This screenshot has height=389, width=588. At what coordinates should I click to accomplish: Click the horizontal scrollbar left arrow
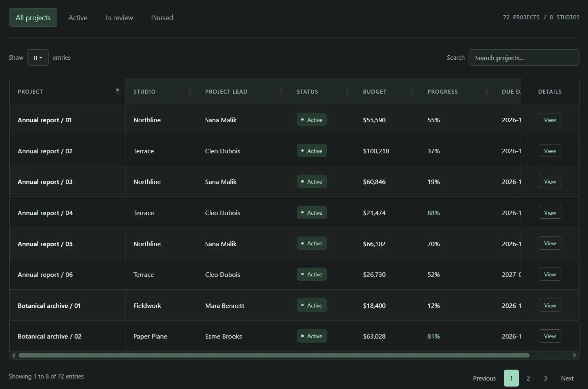click(x=13, y=355)
